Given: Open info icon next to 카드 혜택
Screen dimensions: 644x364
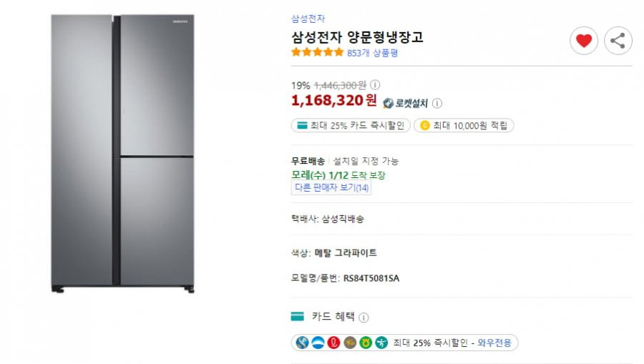Looking at the screenshot, I should (364, 318).
